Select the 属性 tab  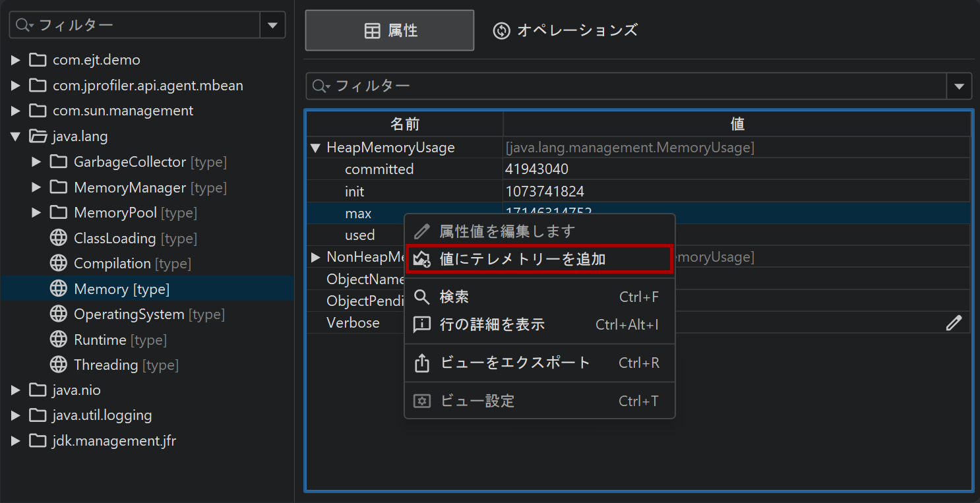[390, 30]
